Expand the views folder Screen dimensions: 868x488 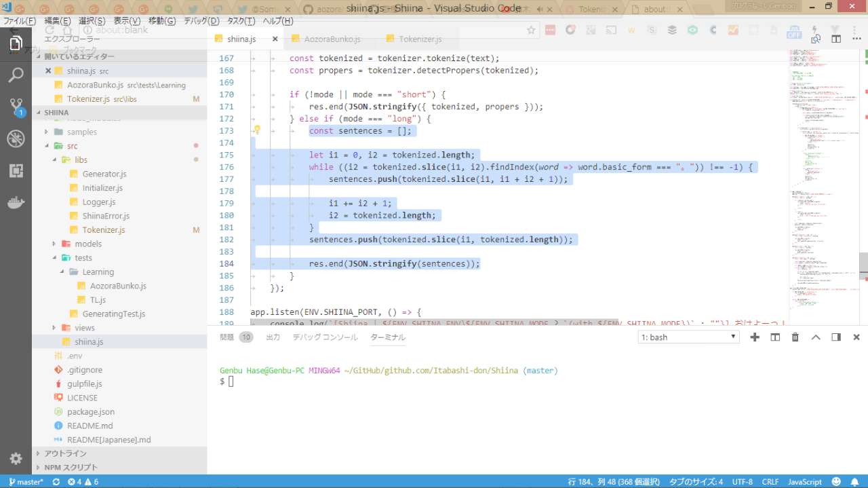coord(84,328)
